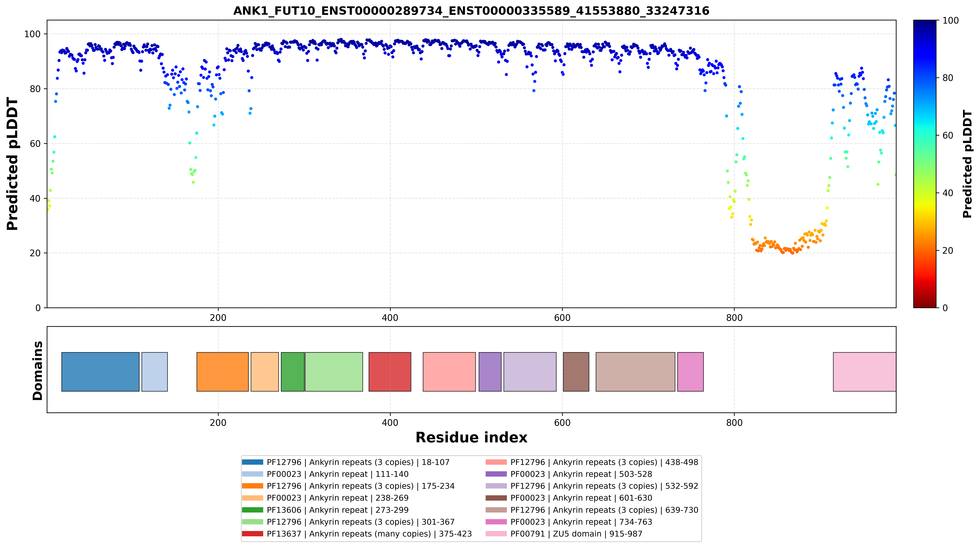This screenshot has height=548, width=980.
Task: Click the PF12796 639-730 legend entry text
Action: [605, 510]
